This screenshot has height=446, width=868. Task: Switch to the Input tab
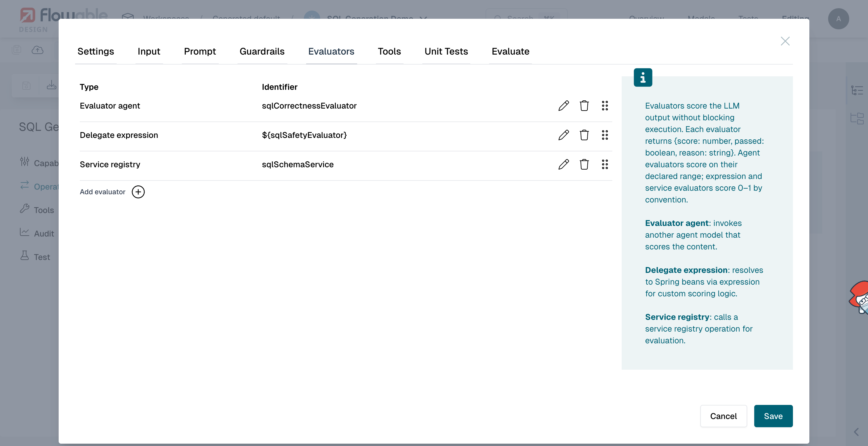point(149,52)
